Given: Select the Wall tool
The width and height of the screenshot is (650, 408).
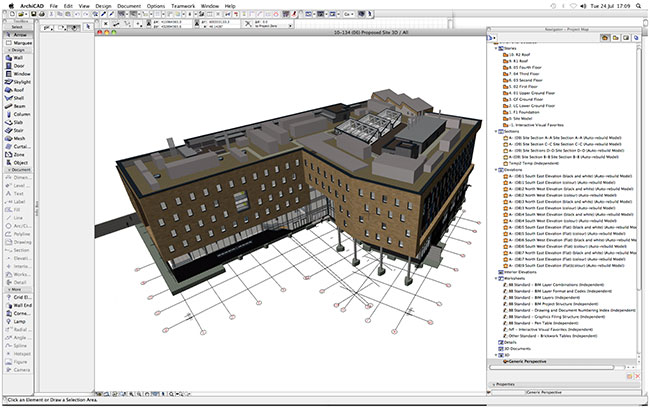Looking at the screenshot, I should click(x=20, y=58).
